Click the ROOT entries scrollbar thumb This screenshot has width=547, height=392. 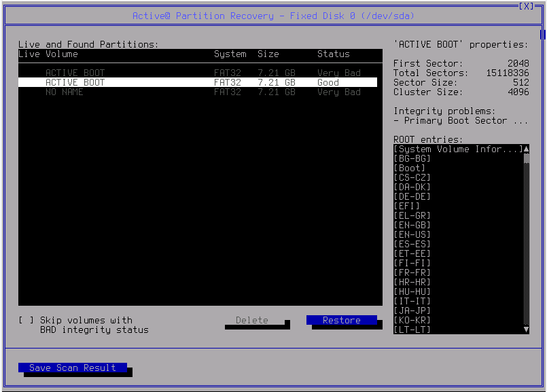pos(526,159)
